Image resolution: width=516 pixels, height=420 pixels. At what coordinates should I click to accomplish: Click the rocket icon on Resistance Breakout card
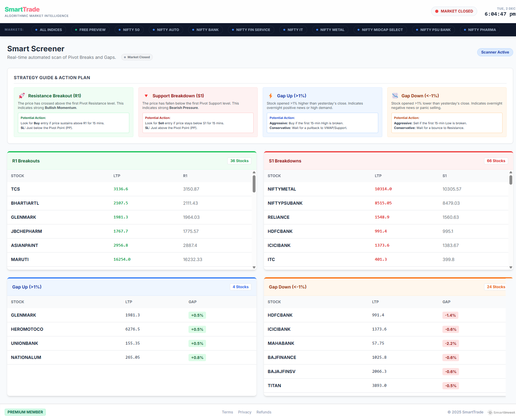click(x=21, y=95)
